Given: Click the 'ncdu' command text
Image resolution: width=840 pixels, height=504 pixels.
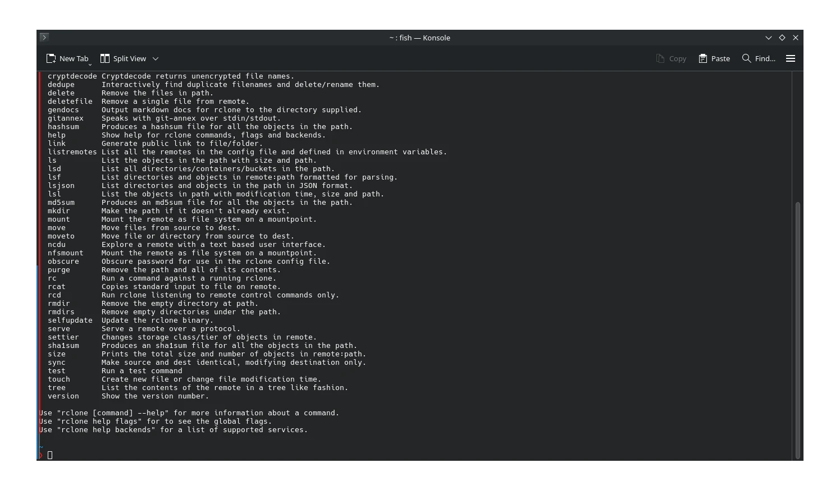Looking at the screenshot, I should (x=57, y=245).
